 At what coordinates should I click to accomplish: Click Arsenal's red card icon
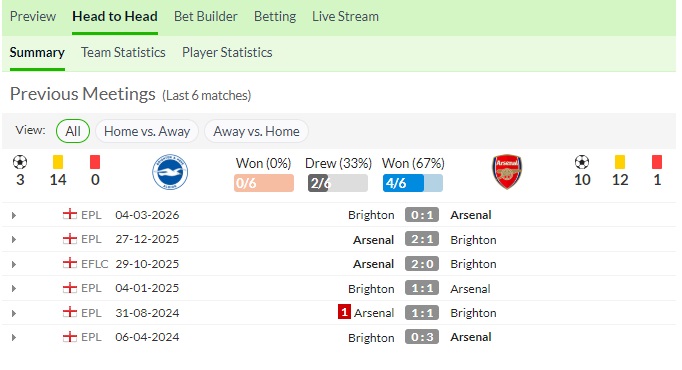[657, 162]
